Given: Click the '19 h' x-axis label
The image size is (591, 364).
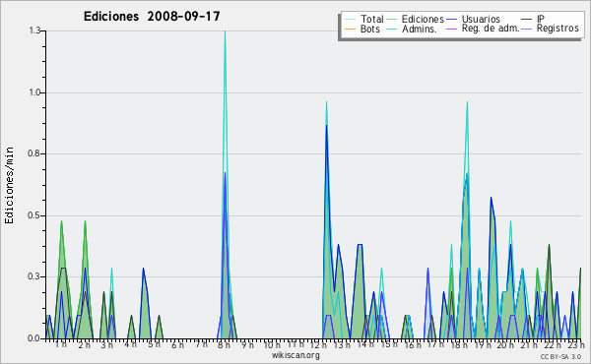Looking at the screenshot, I should 483,344.
